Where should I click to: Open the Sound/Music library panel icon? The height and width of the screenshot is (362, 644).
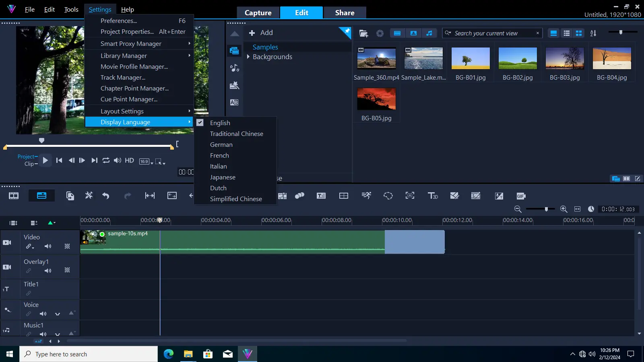[x=234, y=68]
